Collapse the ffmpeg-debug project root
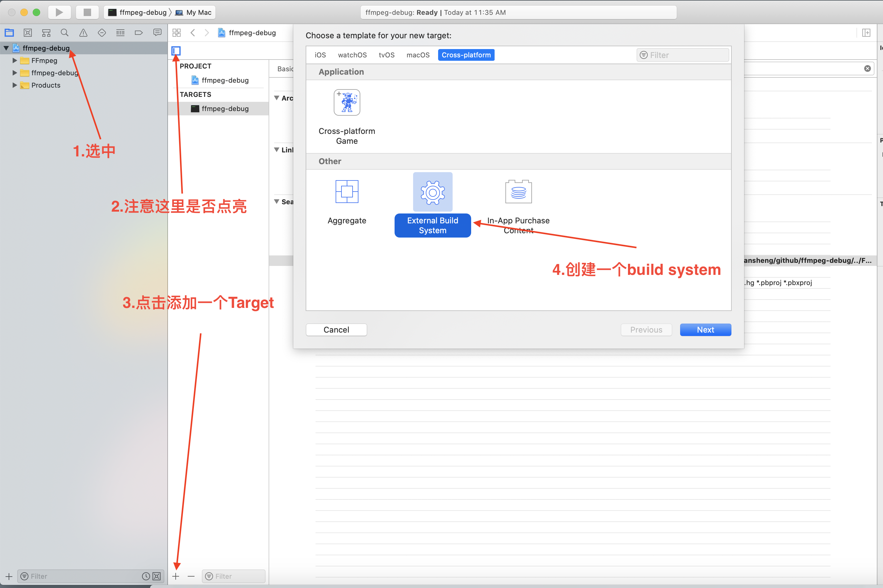 (x=6, y=48)
